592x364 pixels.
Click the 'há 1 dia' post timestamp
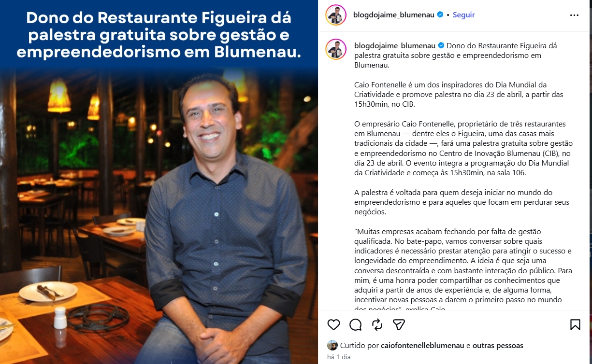(339, 357)
